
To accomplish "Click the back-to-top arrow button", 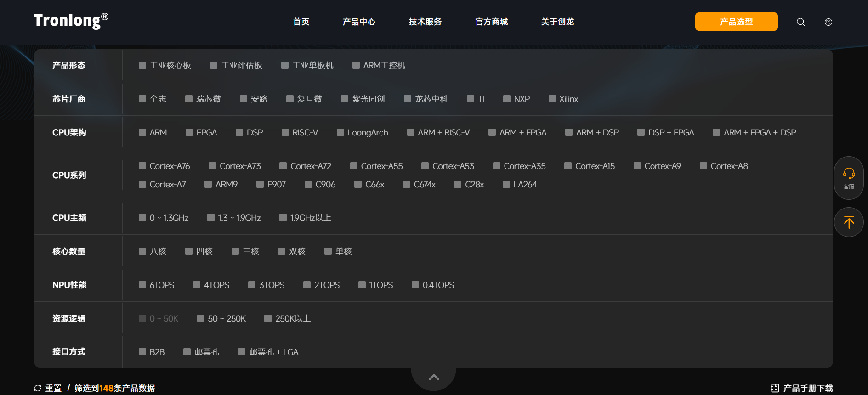I will point(849,222).
